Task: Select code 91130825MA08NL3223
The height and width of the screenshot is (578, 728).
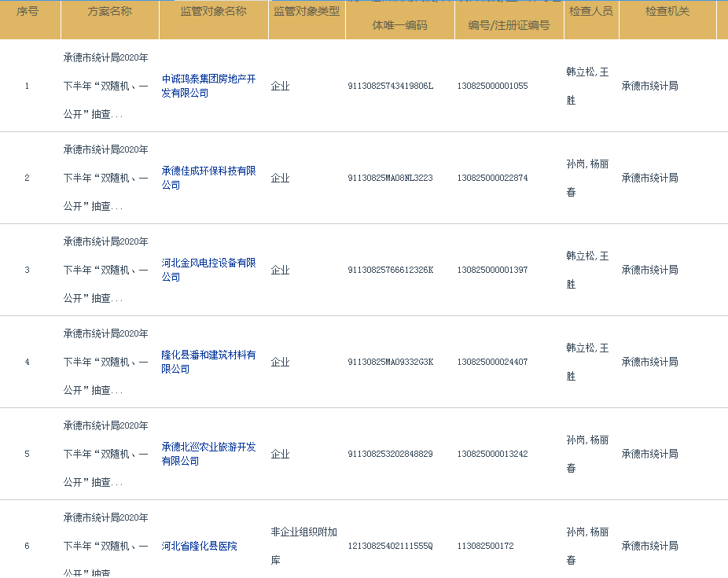Action: pyautogui.click(x=391, y=178)
